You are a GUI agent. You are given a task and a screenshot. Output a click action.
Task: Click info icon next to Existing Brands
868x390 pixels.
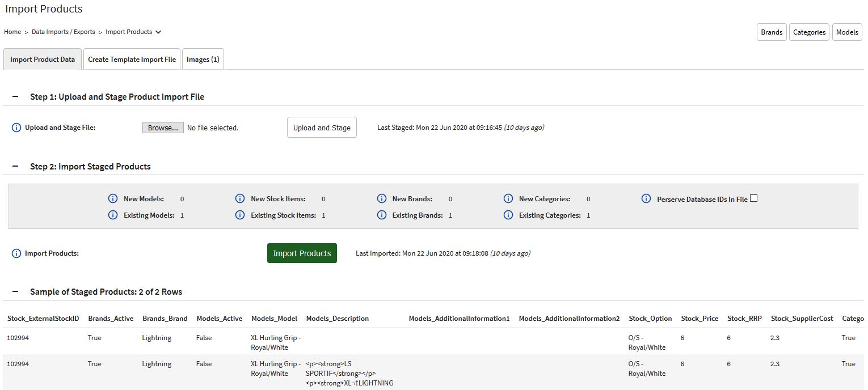coord(382,215)
